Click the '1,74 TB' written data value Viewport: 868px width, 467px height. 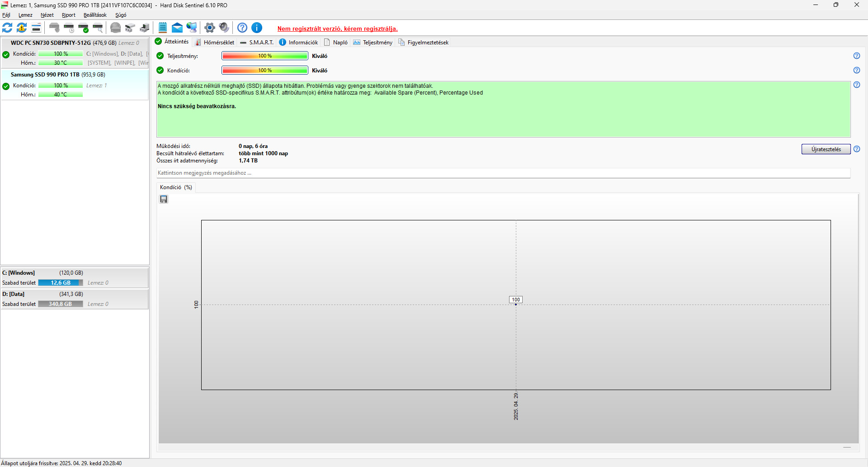248,161
